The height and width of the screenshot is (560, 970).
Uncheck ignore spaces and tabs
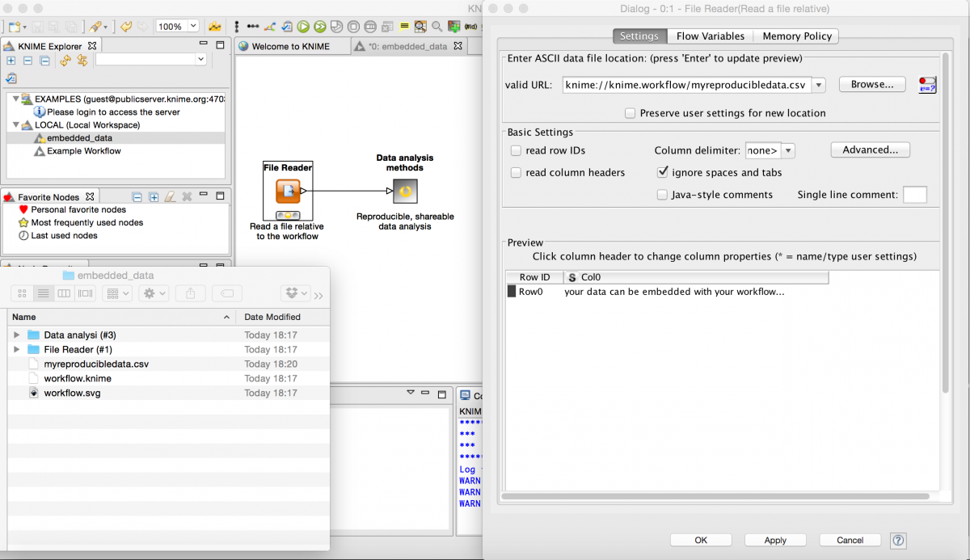(663, 172)
